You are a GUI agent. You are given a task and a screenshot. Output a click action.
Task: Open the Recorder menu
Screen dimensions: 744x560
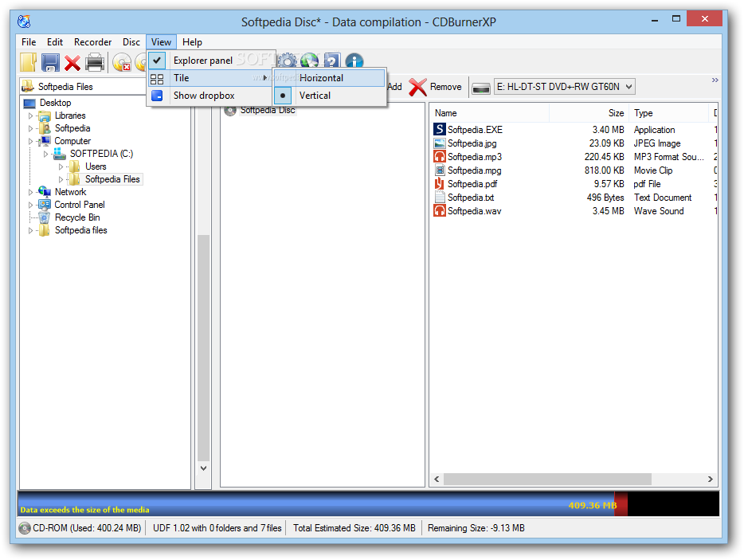92,41
